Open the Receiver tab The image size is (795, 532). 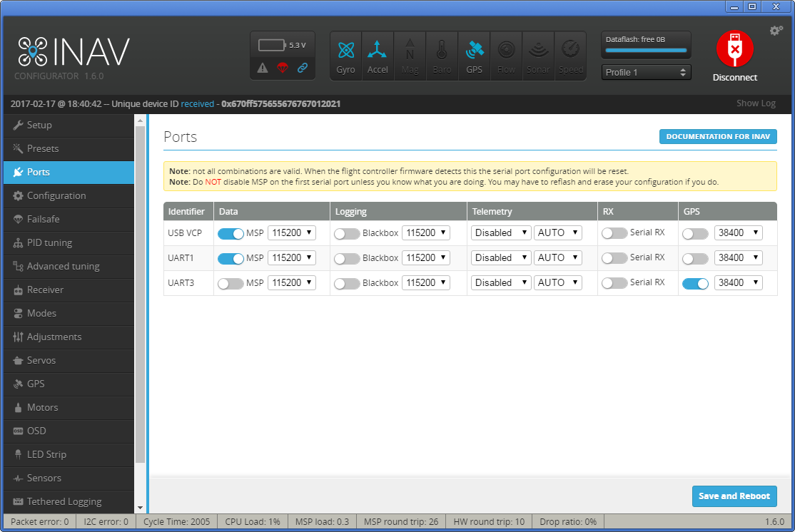coord(69,290)
